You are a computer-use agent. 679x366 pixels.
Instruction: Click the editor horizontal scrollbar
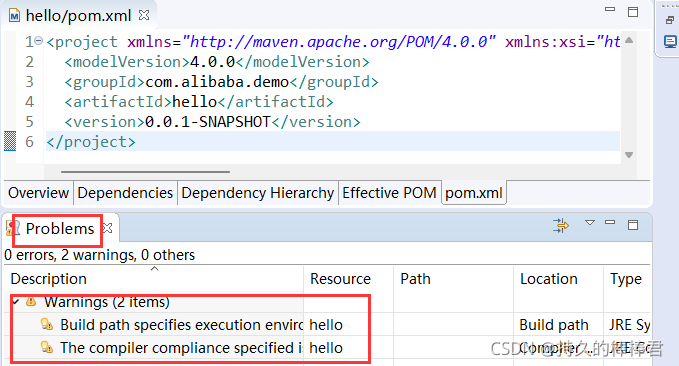point(145,172)
